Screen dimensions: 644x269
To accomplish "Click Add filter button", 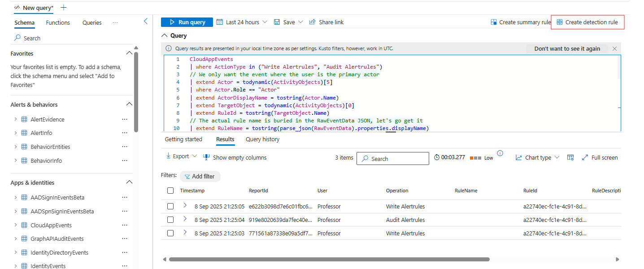I will pyautogui.click(x=200, y=176).
